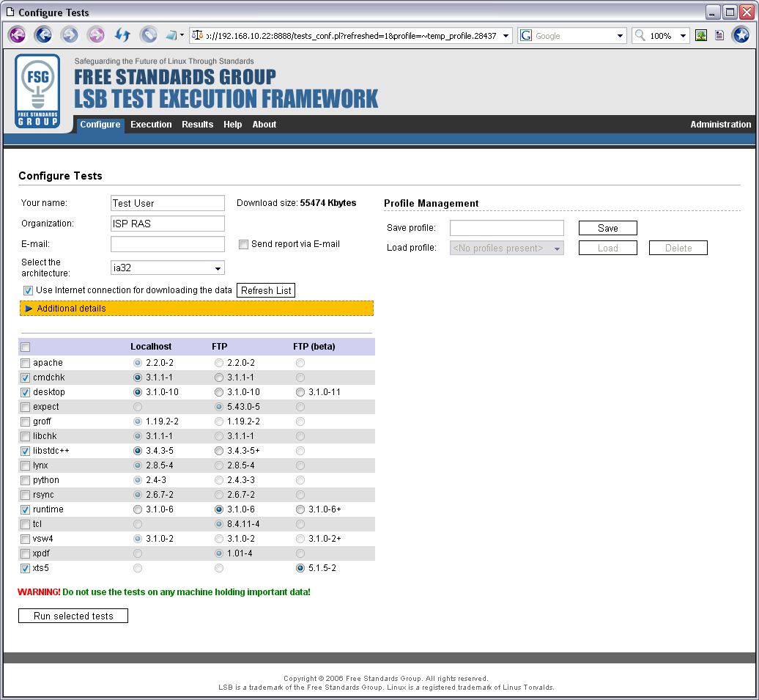Open the Help tab
Screen dimensions: 759x700
coord(233,125)
